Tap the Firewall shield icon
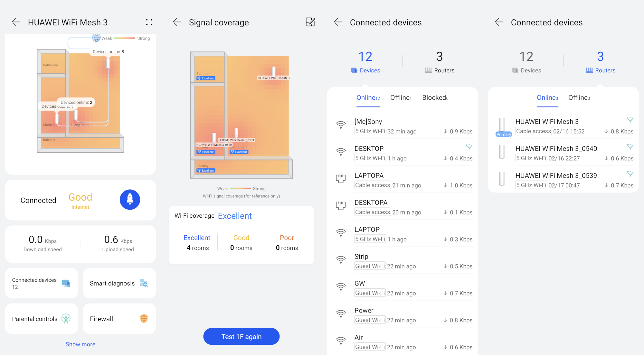This screenshot has width=644, height=355. click(x=144, y=319)
